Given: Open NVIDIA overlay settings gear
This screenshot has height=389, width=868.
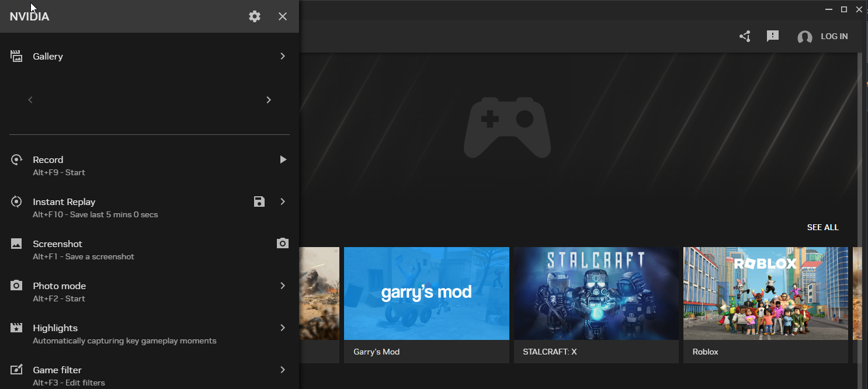Looking at the screenshot, I should [x=255, y=16].
